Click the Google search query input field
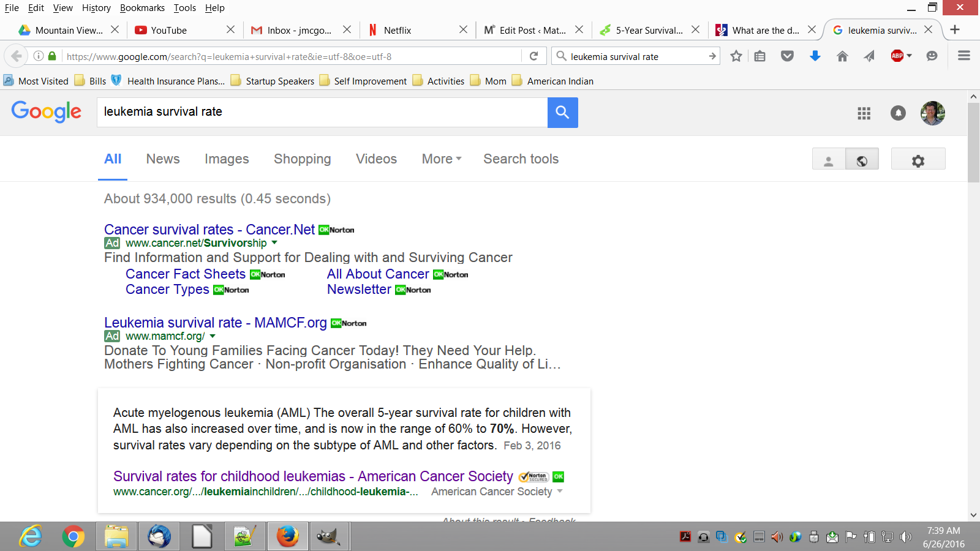This screenshot has height=551, width=980. pos(322,112)
